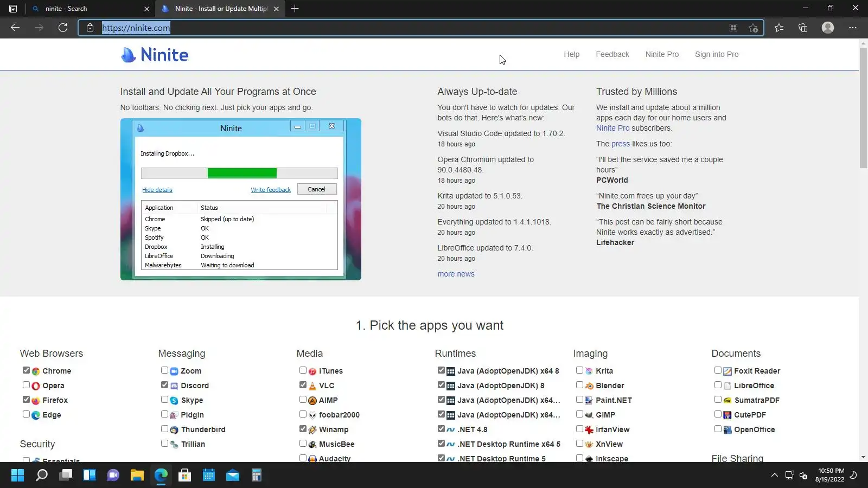Open the Help page in the header
Viewport: 868px width, 488px height.
(572, 54)
